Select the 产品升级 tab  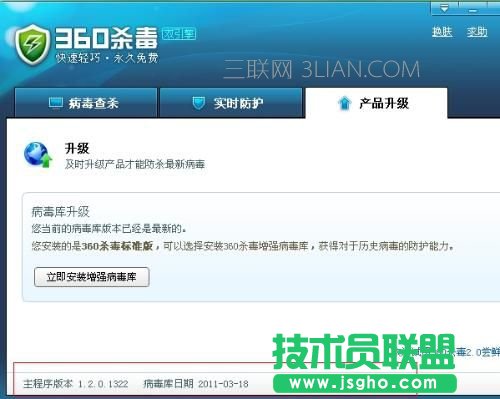point(376,103)
